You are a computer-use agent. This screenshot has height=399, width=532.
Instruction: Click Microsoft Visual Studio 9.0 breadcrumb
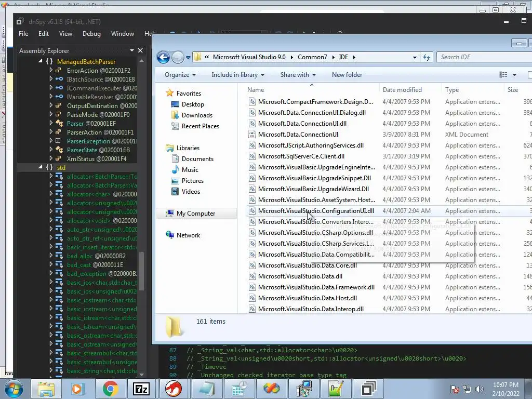pos(249,57)
